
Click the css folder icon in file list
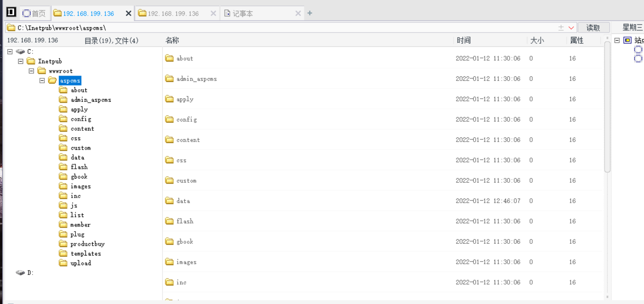tap(170, 160)
